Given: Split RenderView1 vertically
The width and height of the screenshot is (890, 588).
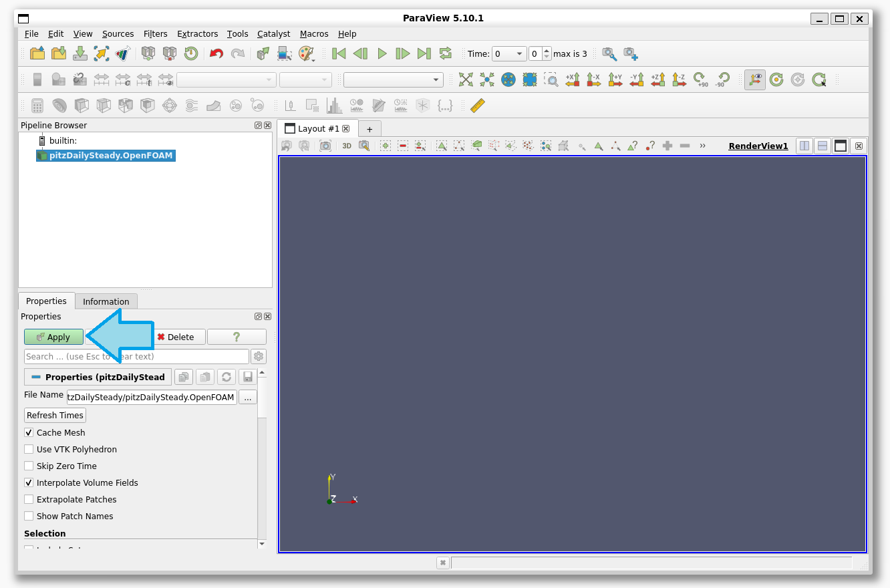Looking at the screenshot, I should click(x=823, y=146).
